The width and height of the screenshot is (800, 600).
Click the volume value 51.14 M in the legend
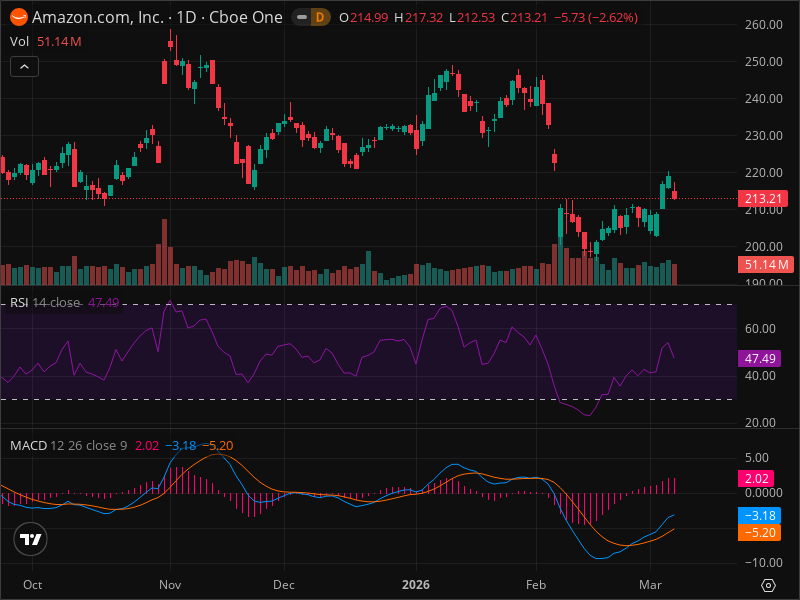pyautogui.click(x=59, y=42)
